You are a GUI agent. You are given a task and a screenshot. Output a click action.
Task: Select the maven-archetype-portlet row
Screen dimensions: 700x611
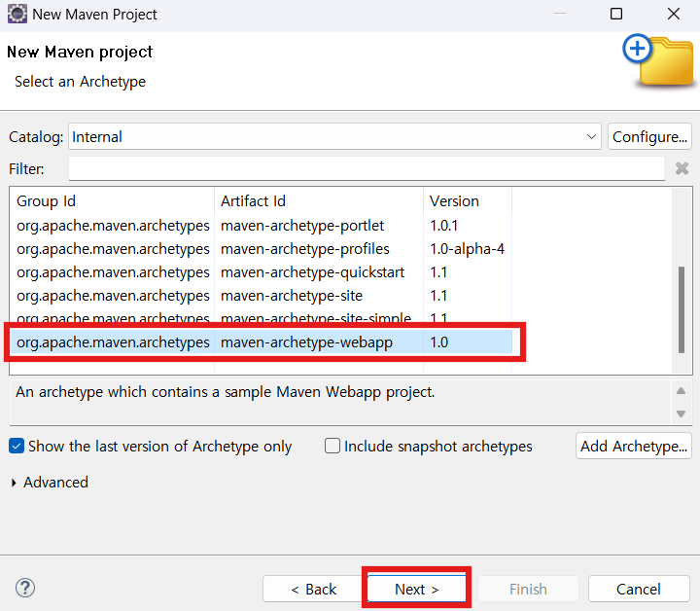tap(262, 226)
